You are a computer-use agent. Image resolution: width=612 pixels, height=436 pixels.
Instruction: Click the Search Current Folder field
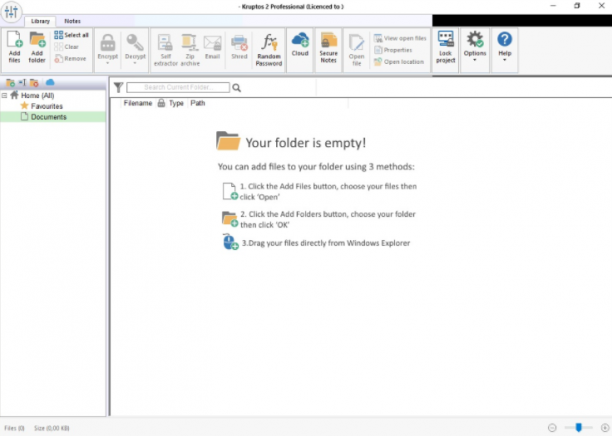(178, 87)
